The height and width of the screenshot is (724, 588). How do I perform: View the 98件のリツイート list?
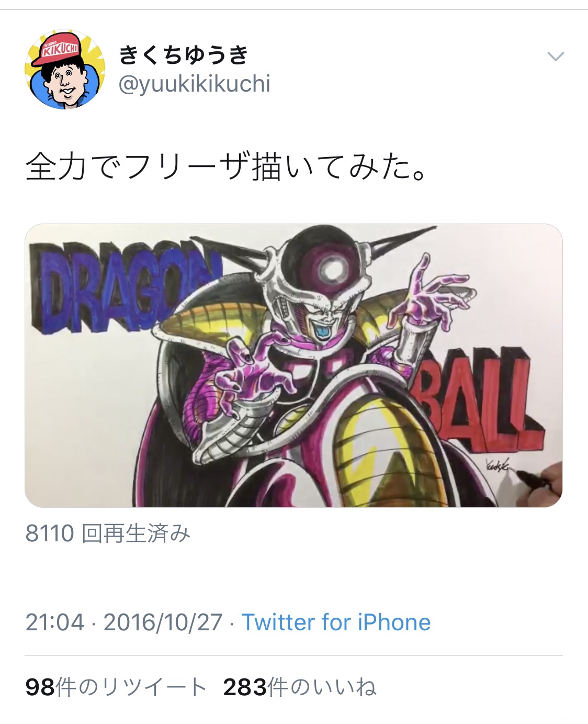[116, 687]
